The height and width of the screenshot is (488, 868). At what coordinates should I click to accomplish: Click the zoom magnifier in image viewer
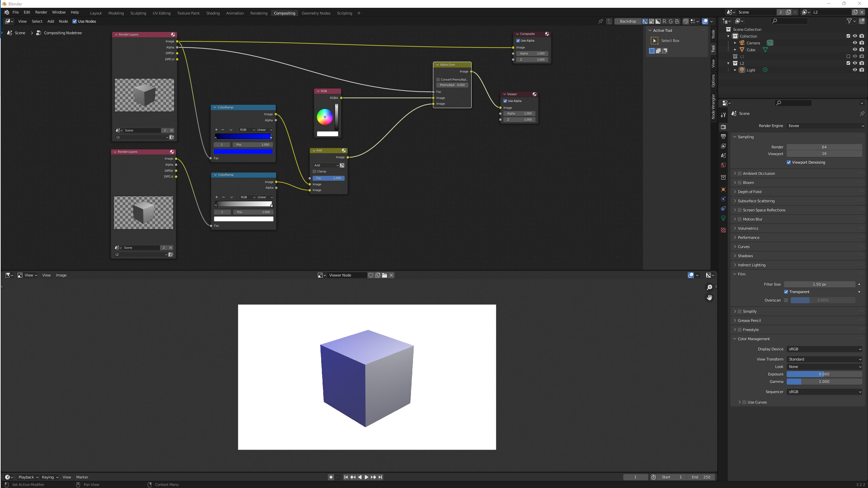709,287
